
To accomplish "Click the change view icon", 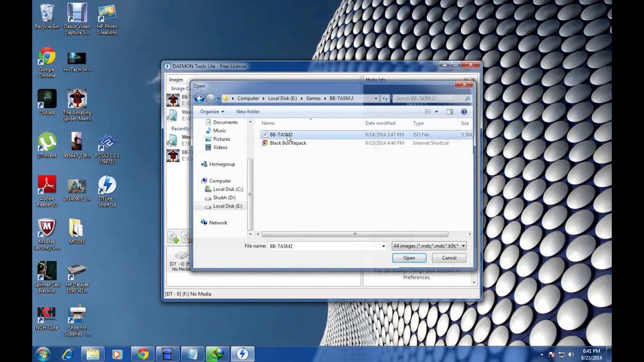I will (x=428, y=112).
